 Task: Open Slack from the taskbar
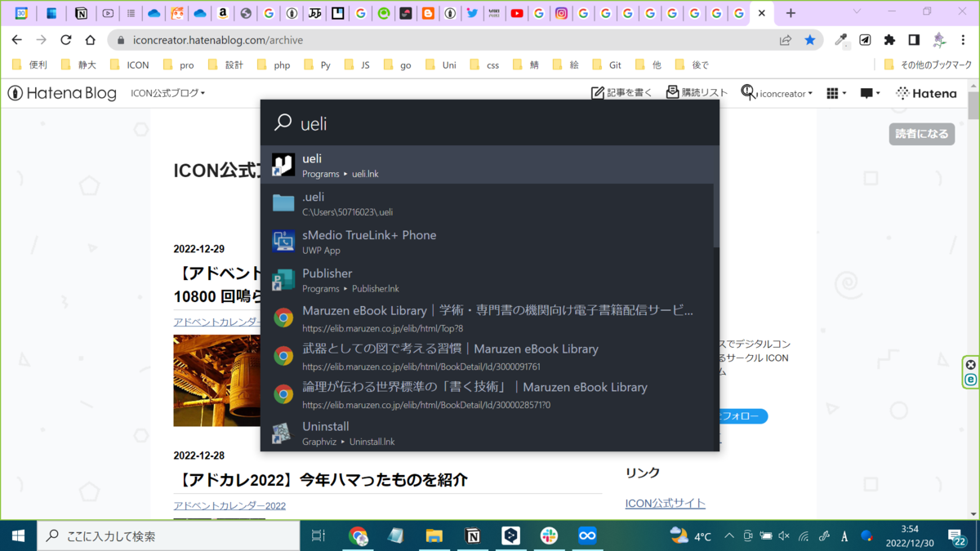click(549, 535)
